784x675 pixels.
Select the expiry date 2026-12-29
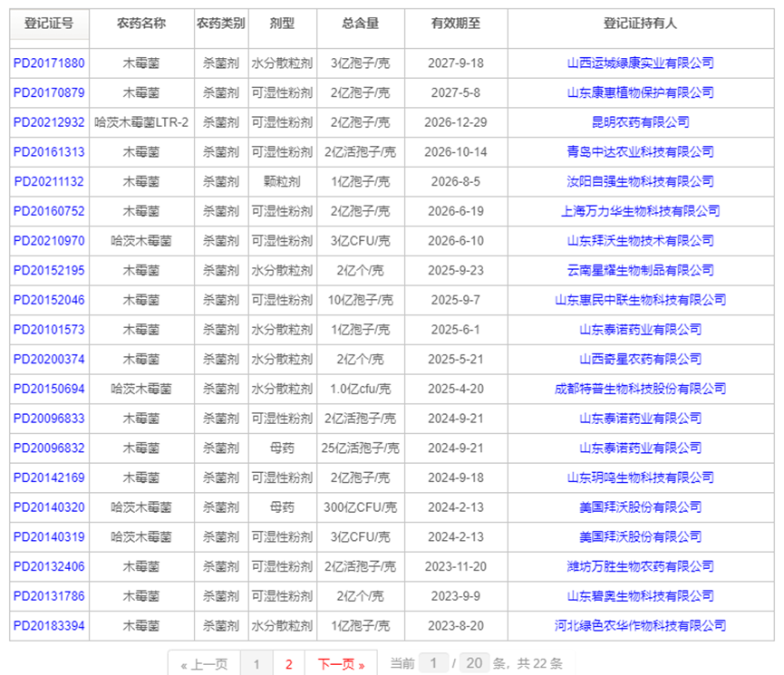click(x=456, y=122)
